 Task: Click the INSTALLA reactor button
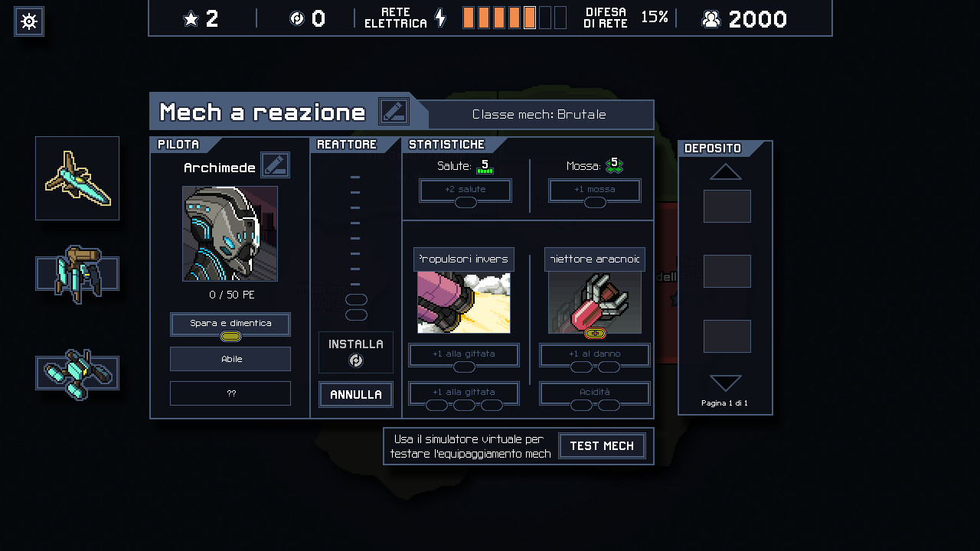pyautogui.click(x=356, y=352)
